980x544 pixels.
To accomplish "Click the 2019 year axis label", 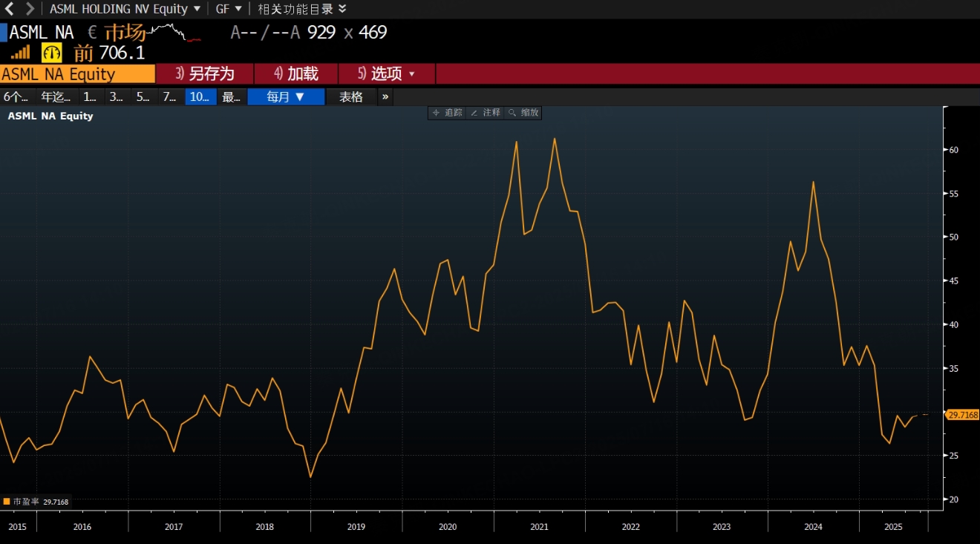I will coord(356,526).
